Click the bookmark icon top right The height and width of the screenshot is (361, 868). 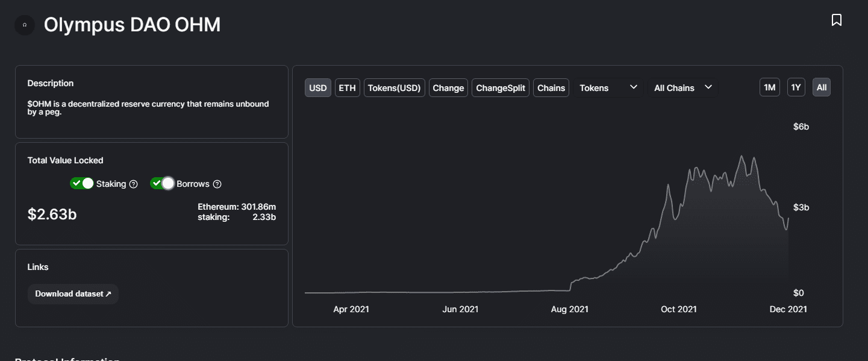(837, 19)
